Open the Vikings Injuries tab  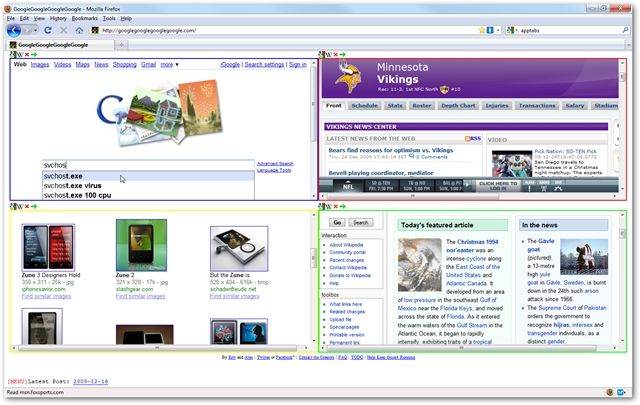tap(497, 106)
